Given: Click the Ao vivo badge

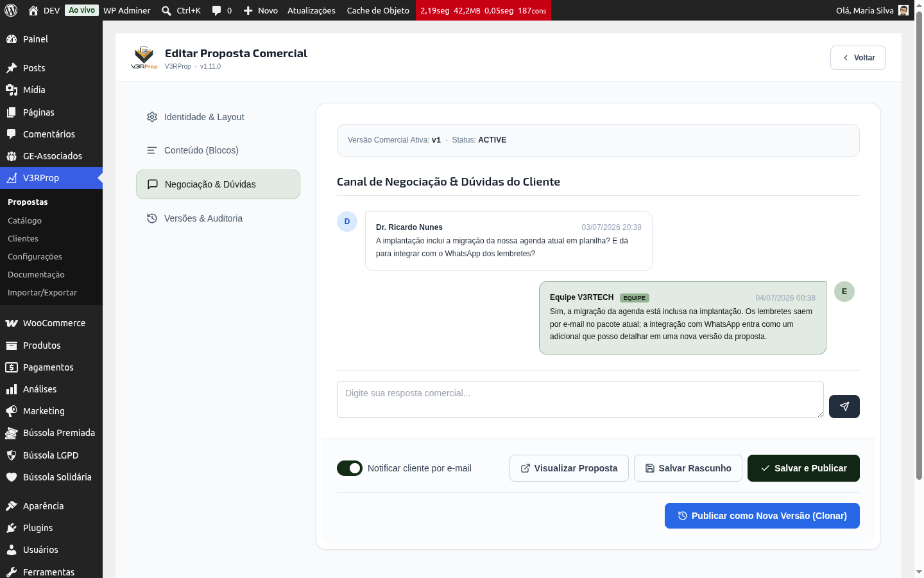Looking at the screenshot, I should pos(82,10).
